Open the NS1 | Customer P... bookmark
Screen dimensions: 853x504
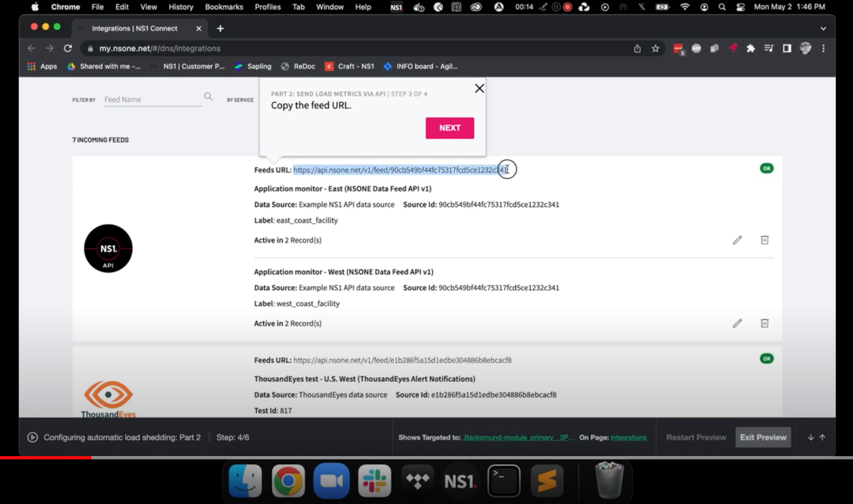pyautogui.click(x=187, y=66)
